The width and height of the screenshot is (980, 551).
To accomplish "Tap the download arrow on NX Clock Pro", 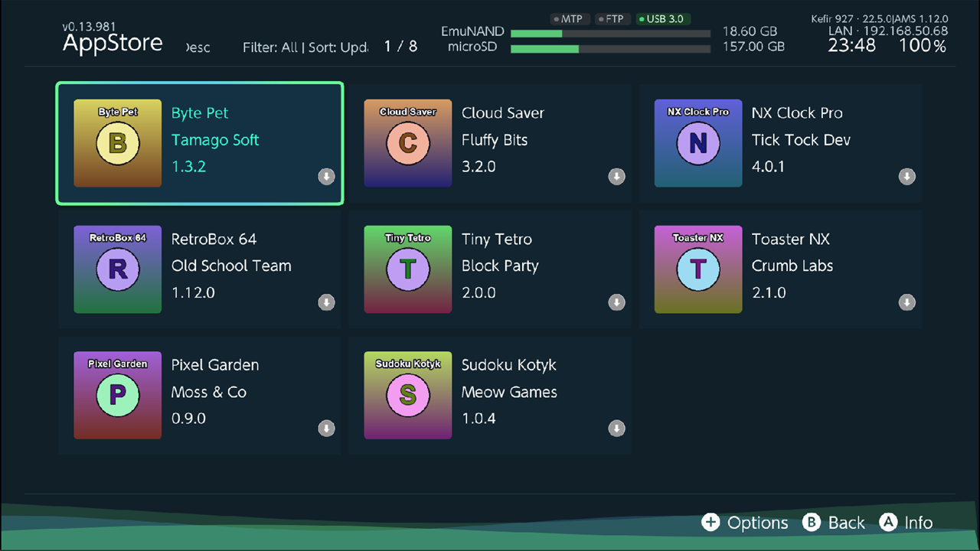I will pos(906,177).
